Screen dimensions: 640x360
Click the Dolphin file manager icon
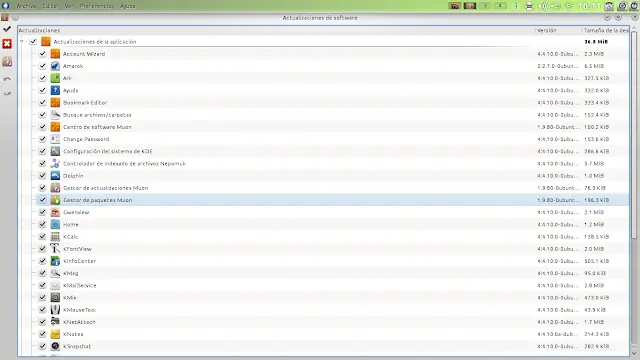tap(55, 176)
